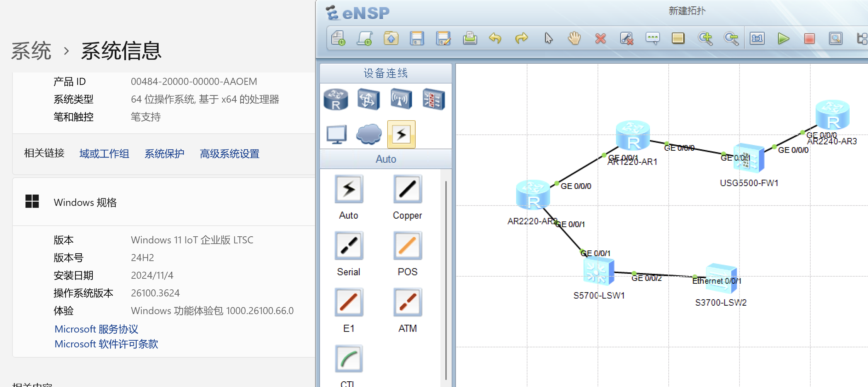Select the AR2240-AR3 router on the canvas
Image resolution: width=868 pixels, height=387 pixels.
(833, 115)
